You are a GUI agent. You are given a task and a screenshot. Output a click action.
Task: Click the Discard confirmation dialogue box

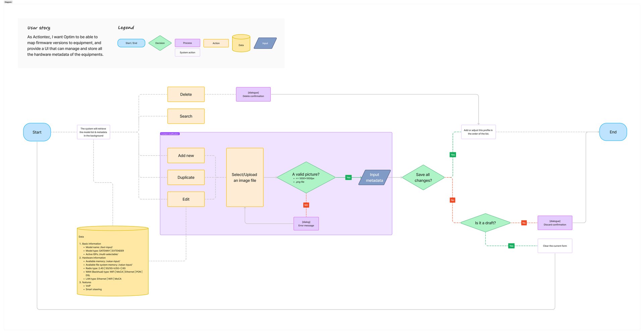(x=555, y=223)
